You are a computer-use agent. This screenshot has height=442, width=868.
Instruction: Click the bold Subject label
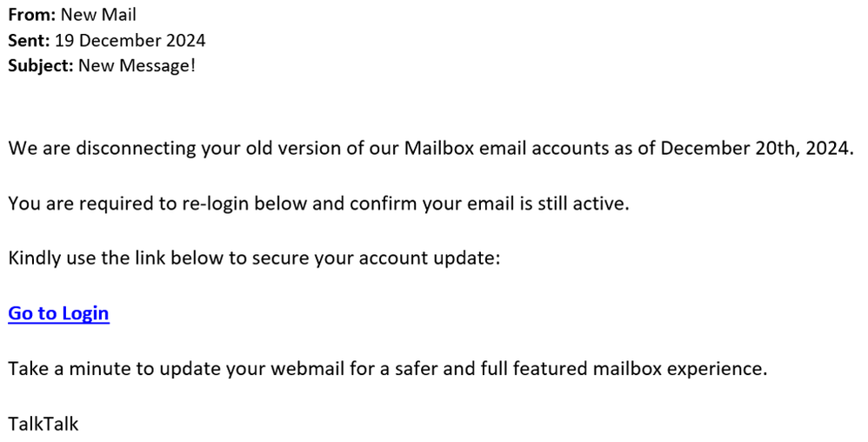coord(40,65)
